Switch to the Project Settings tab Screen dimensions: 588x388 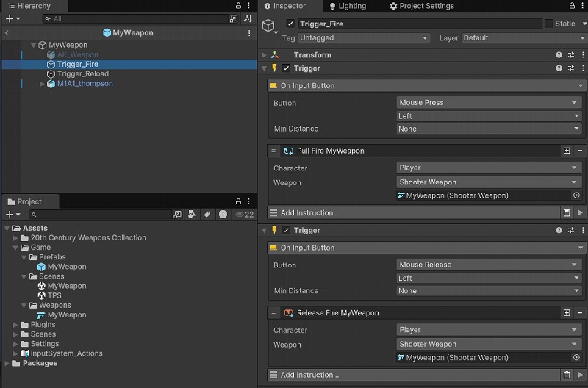422,6
